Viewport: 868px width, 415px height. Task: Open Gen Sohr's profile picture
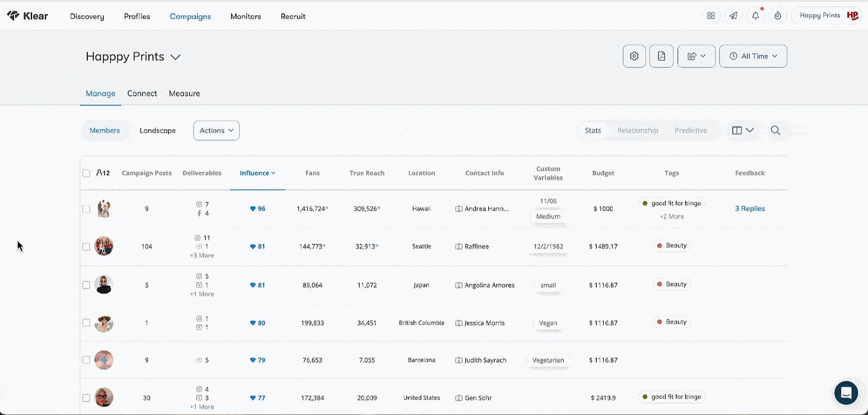[x=104, y=398]
